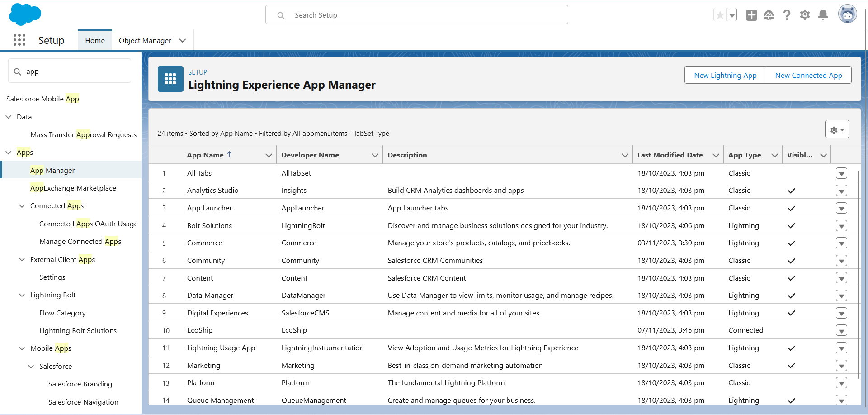Collapse the Connected Apps tree section

(22, 206)
